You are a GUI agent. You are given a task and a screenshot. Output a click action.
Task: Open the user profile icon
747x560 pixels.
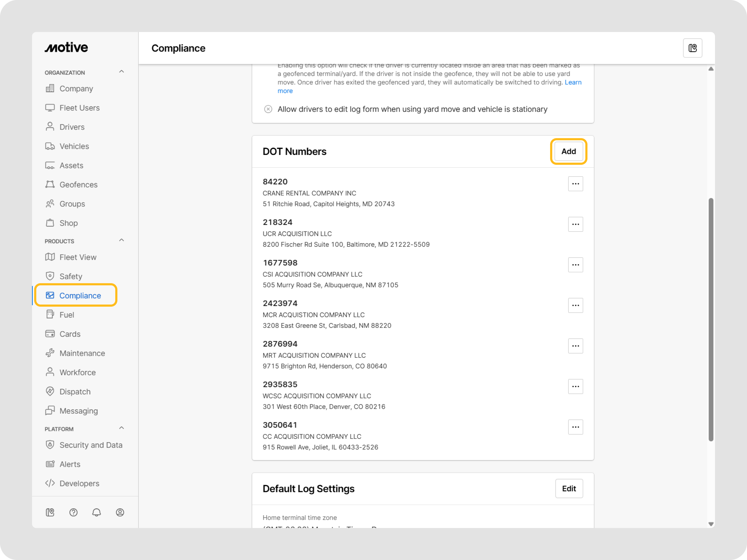point(120,513)
